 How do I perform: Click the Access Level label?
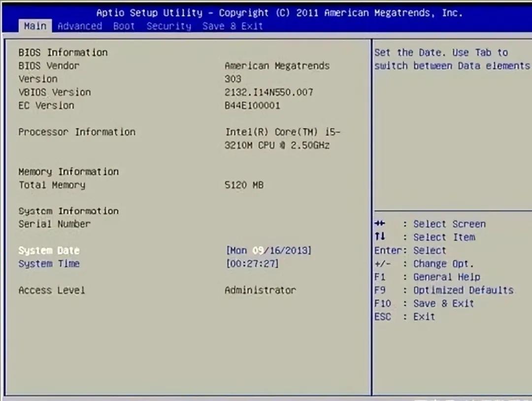pyautogui.click(x=52, y=290)
